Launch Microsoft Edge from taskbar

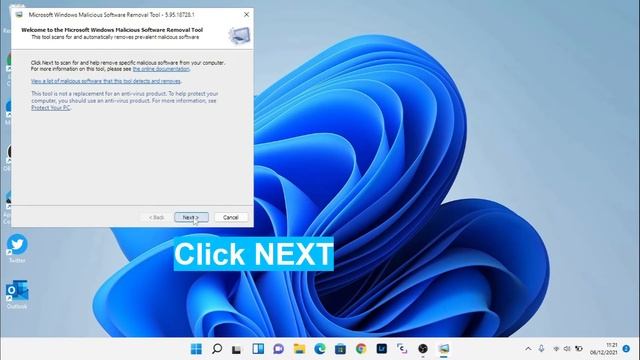click(x=320, y=349)
